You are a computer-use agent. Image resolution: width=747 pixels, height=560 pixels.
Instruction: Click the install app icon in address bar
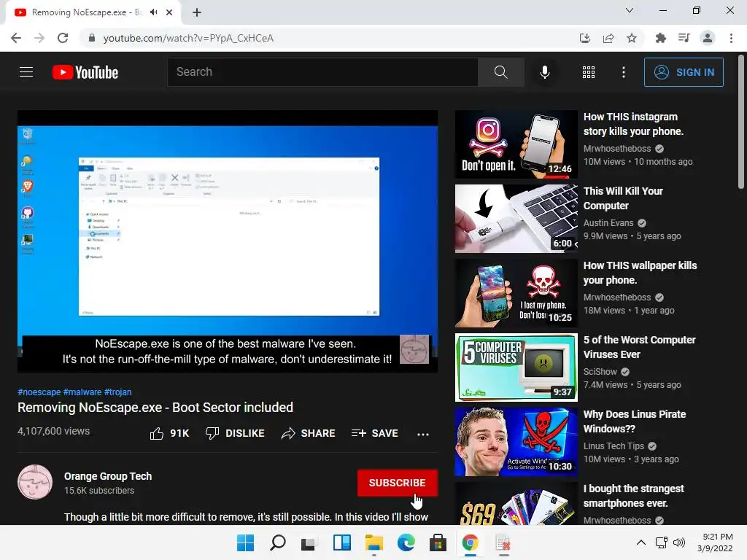(584, 38)
